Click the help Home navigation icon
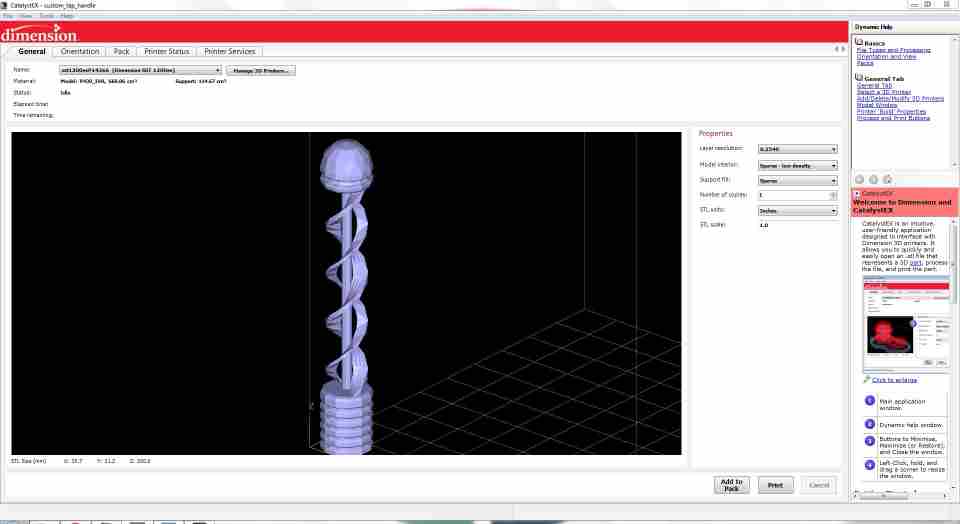This screenshot has width=960, height=524. pyautogui.click(x=887, y=179)
